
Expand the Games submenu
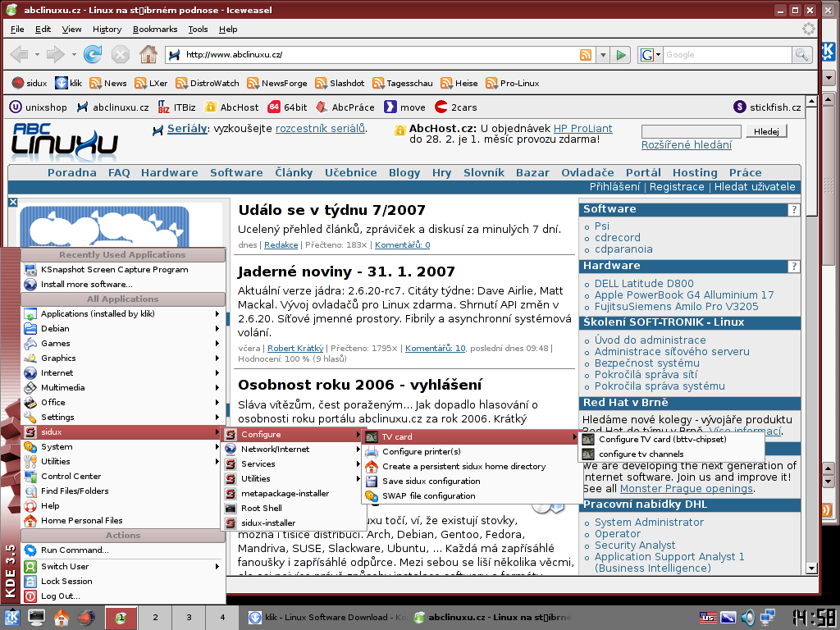tap(123, 344)
